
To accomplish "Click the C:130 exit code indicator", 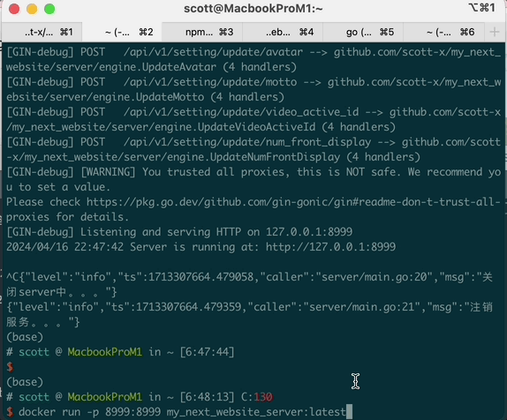I will point(257,397).
